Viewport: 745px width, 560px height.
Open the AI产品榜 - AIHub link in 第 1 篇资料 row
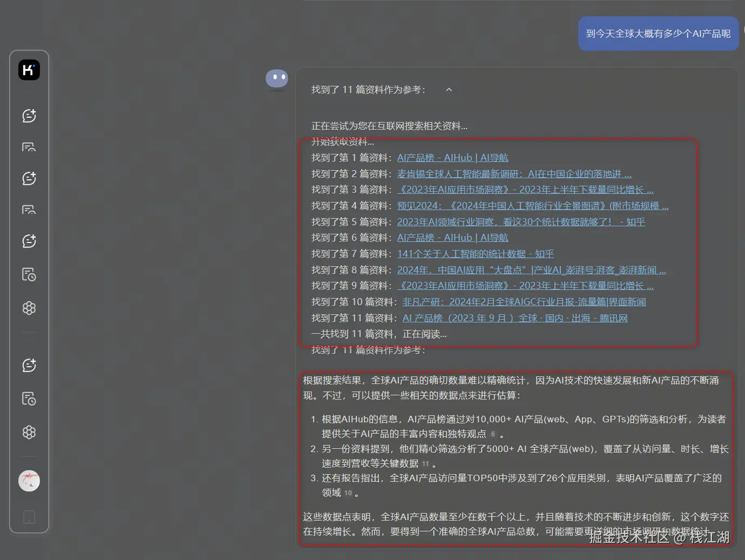(x=452, y=158)
